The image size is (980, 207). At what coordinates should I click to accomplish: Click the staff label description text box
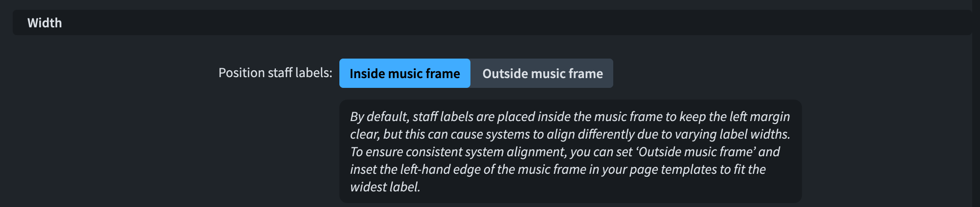tap(570, 151)
